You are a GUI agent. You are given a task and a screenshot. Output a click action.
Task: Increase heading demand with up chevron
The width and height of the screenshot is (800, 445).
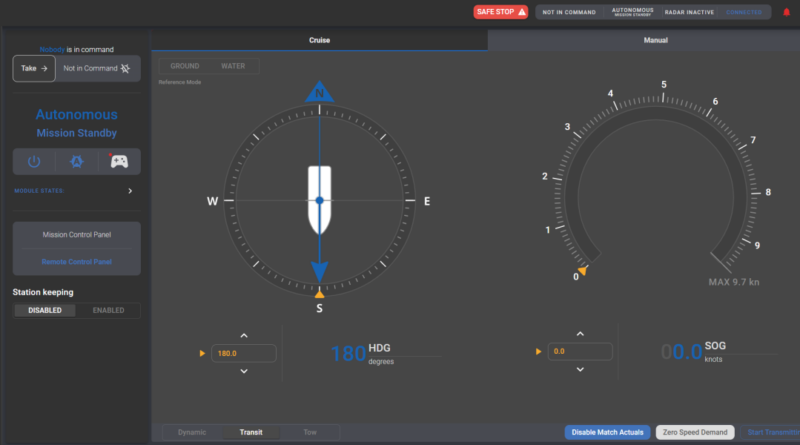[x=244, y=335]
